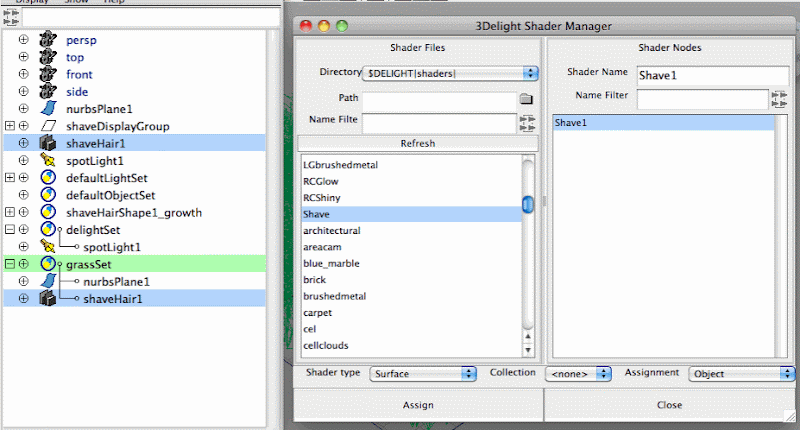This screenshot has width=800, height=430.
Task: Click the filter arrows icon beside Shader Files Name Filter
Action: [x=527, y=123]
